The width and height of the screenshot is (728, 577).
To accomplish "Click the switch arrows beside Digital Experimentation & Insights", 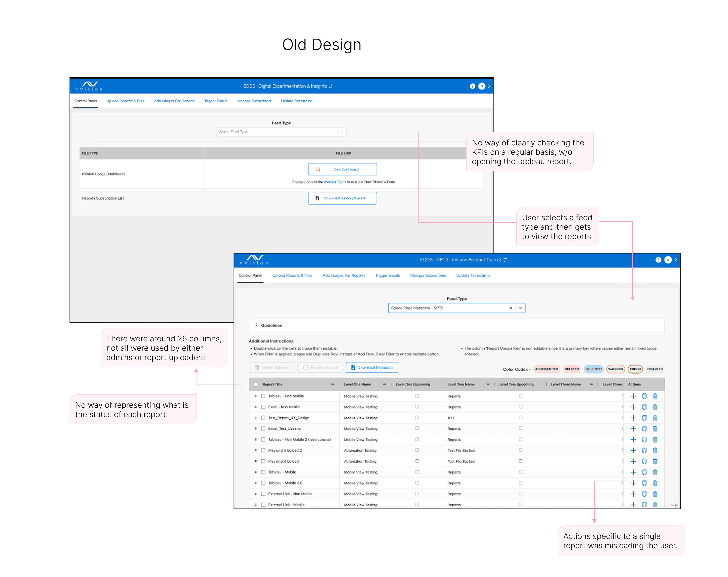I will (330, 86).
